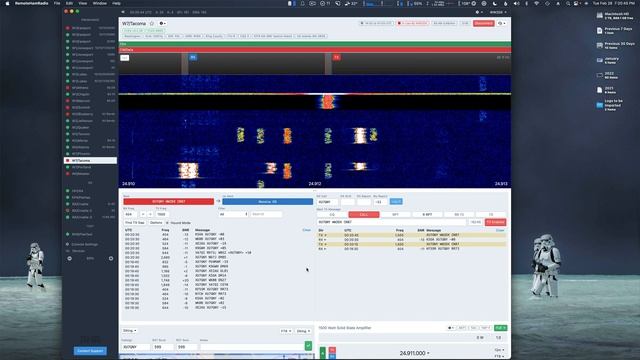The height and width of the screenshot is (360, 640).
Task: Increase frequency with the plus stepper
Action: pyautogui.click(x=150, y=214)
